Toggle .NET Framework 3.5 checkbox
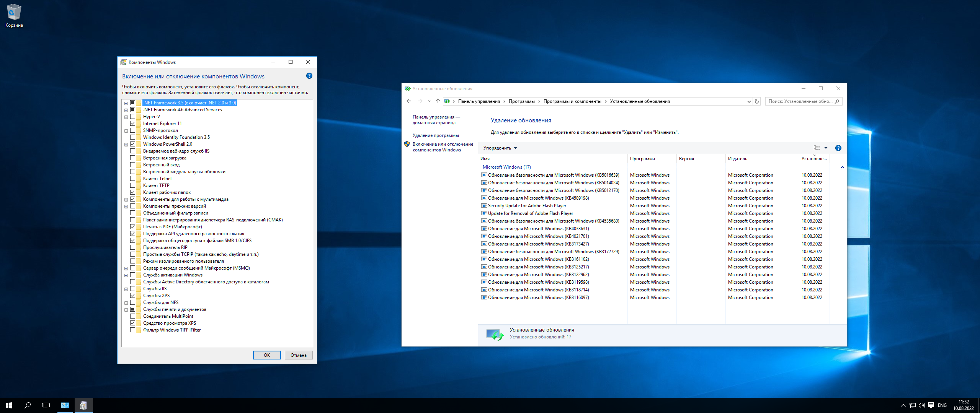980x413 pixels. pos(133,103)
